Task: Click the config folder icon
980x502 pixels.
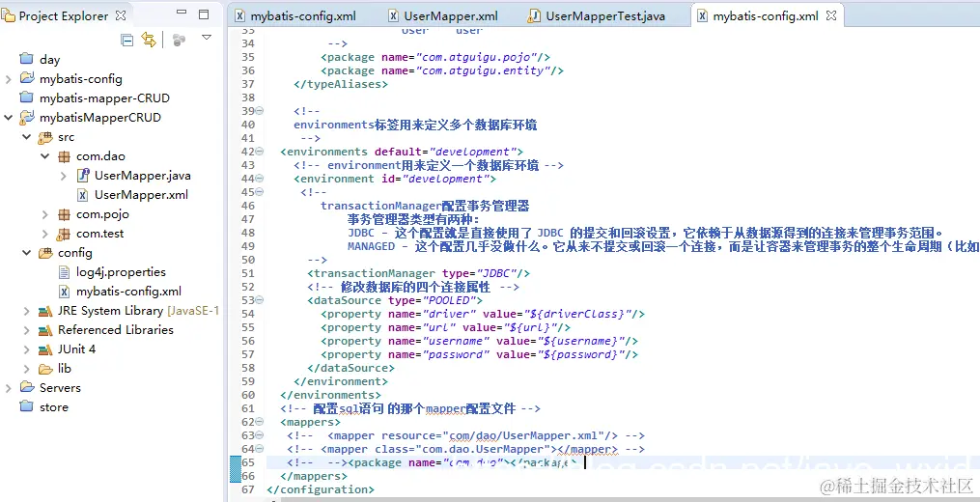Action: coord(45,253)
